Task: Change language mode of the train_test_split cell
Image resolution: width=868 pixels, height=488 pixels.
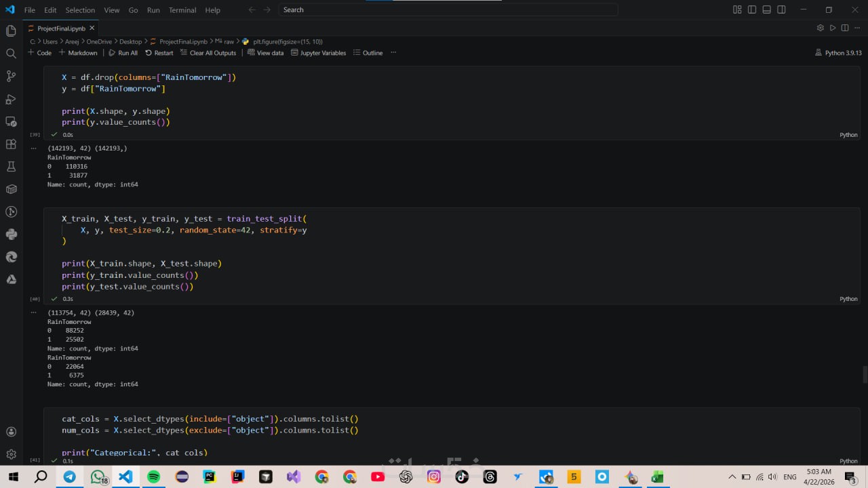Action: coord(848,299)
